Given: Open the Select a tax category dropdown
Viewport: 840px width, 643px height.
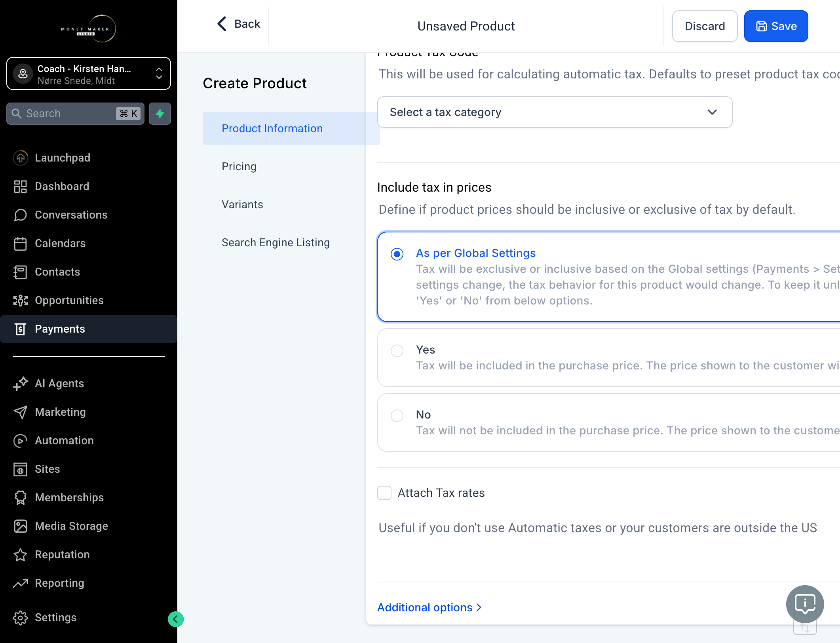Looking at the screenshot, I should [x=555, y=112].
